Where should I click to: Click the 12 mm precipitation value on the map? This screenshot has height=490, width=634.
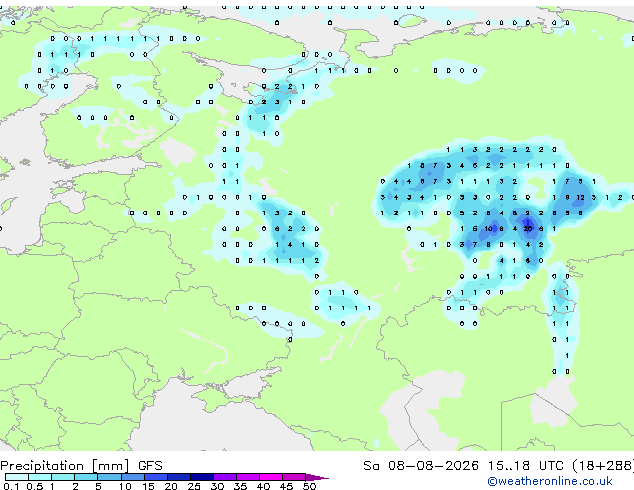pos(580,197)
